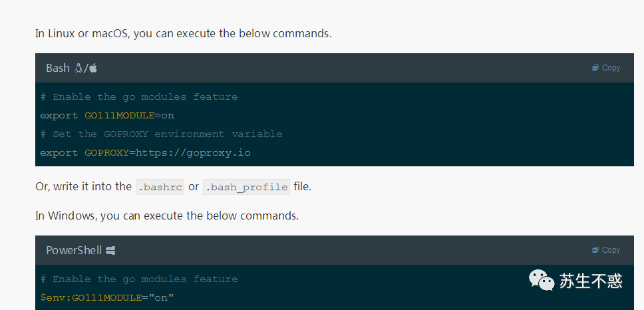
Task: Click the 'In Windows, you can execute' paragraph
Action: click(x=167, y=216)
